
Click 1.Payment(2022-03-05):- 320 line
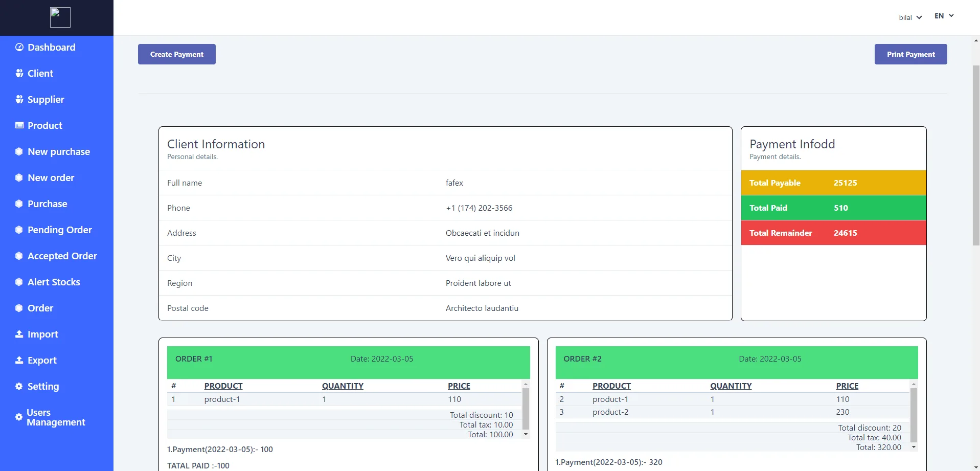pos(609,462)
